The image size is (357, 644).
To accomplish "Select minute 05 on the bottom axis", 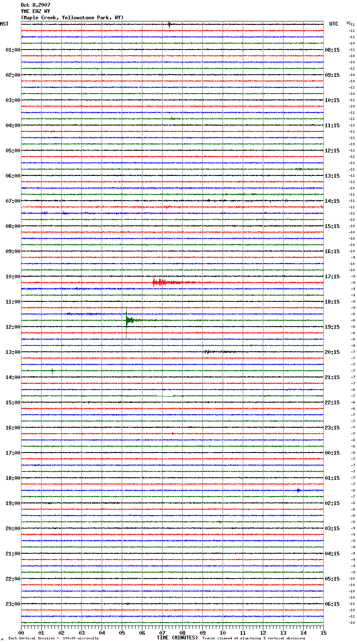I will 122,633.
